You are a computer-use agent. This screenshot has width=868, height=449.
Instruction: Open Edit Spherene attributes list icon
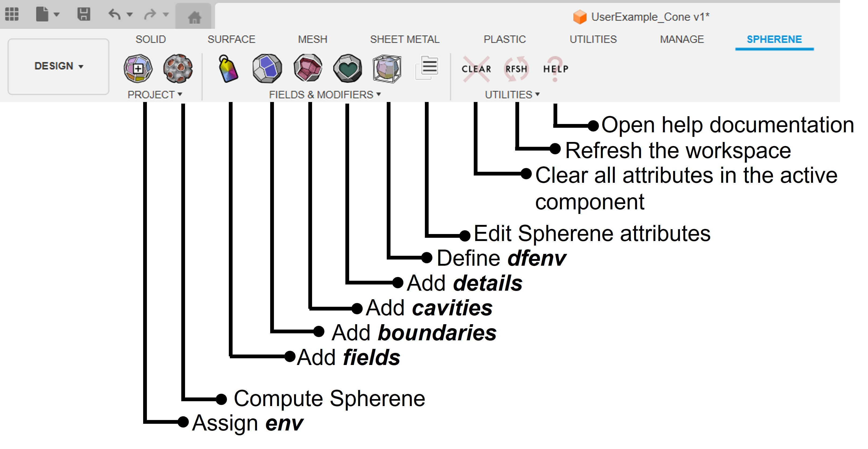coord(427,68)
